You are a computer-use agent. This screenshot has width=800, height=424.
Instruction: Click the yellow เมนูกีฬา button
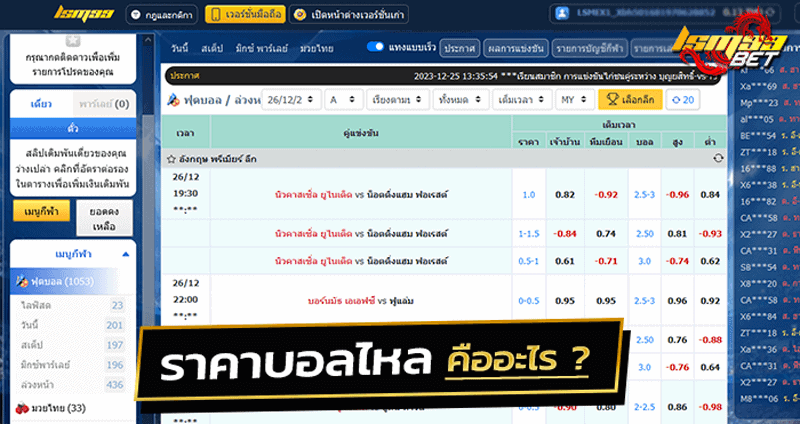pyautogui.click(x=41, y=211)
